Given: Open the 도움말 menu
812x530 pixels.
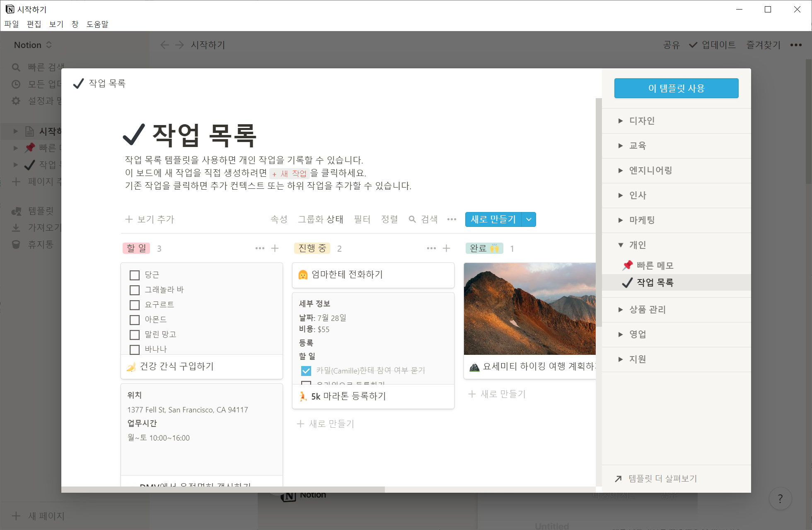Looking at the screenshot, I should (97, 24).
